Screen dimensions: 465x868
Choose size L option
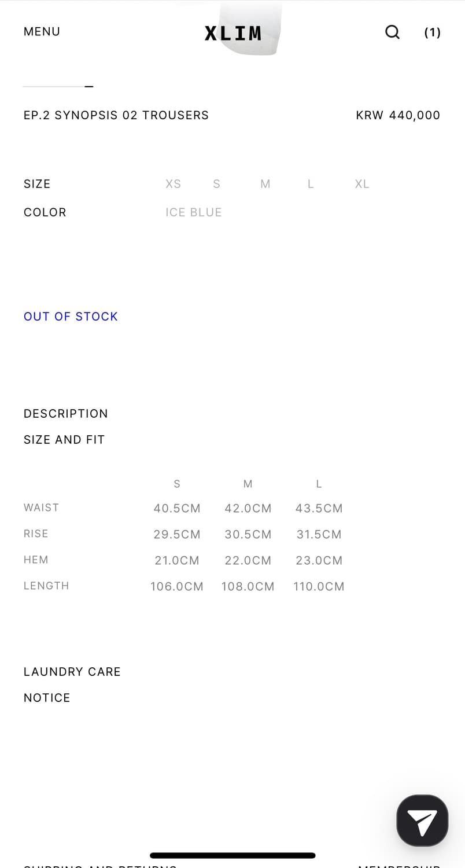coord(311,184)
